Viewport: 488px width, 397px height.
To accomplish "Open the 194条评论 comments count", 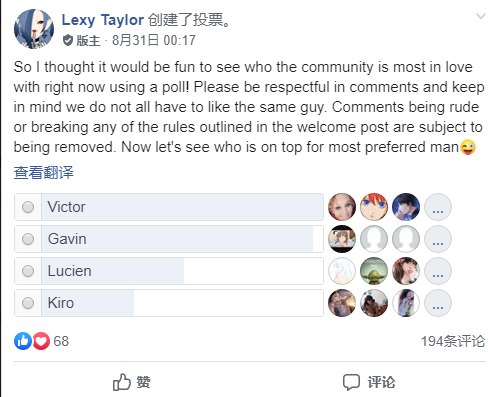I will pyautogui.click(x=453, y=341).
